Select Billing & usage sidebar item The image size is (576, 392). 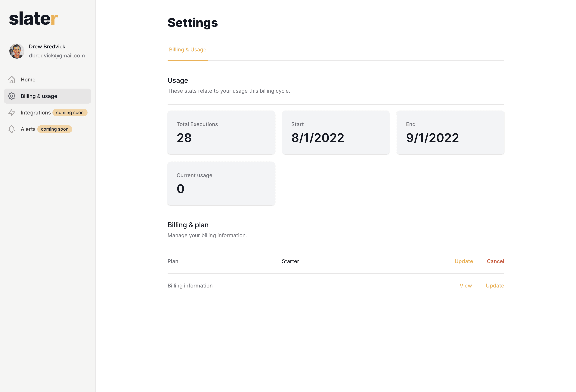[48, 96]
